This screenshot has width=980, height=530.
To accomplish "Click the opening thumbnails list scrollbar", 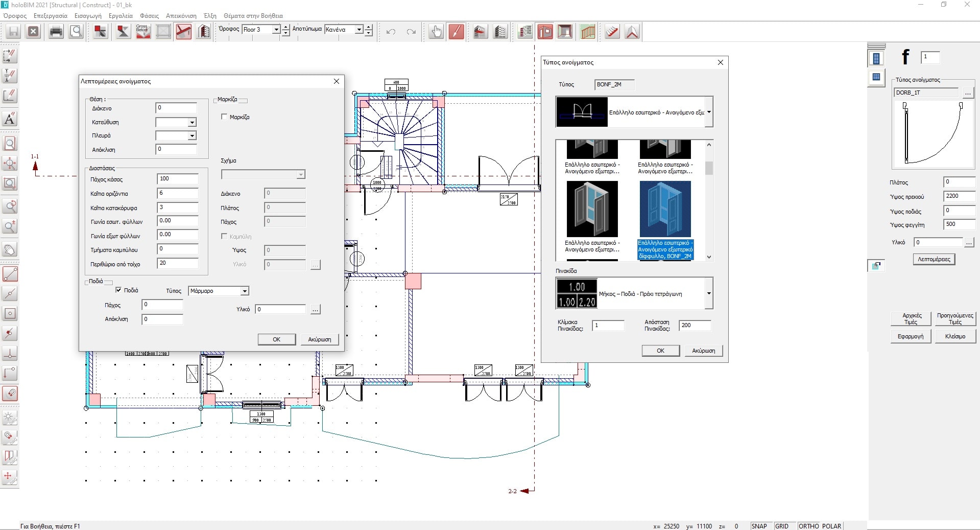I will click(709, 200).
